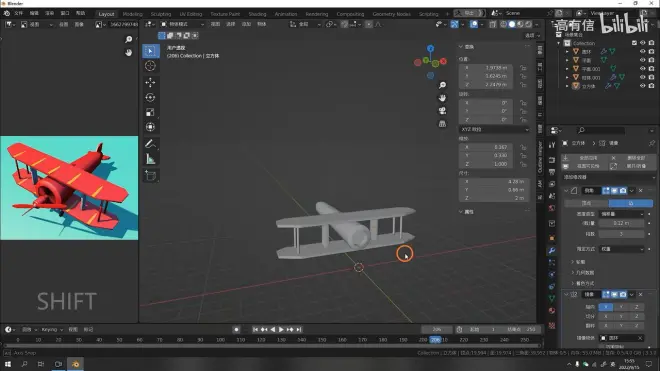660x371 pixels.
Task: Toggle camera view in viewport
Action: tap(442, 111)
